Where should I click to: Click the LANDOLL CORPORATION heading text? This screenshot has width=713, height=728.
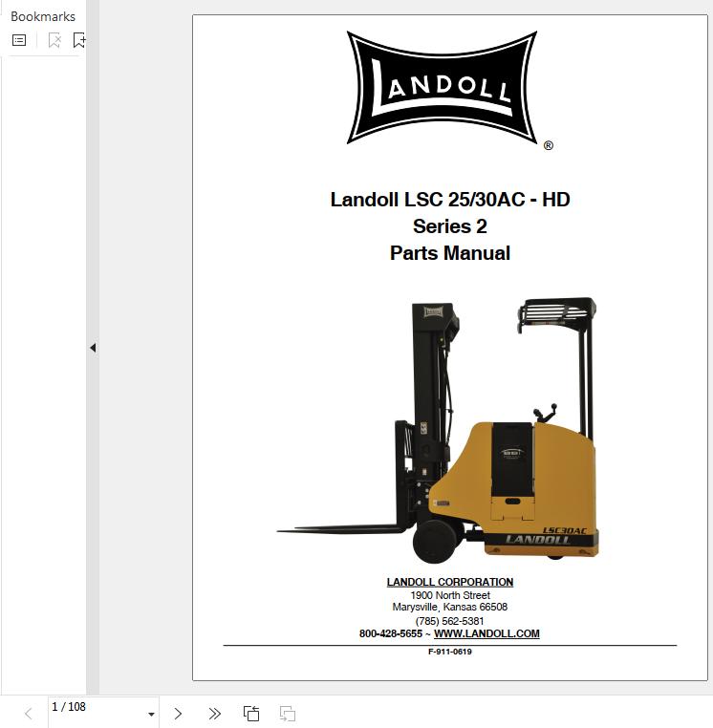(449, 582)
